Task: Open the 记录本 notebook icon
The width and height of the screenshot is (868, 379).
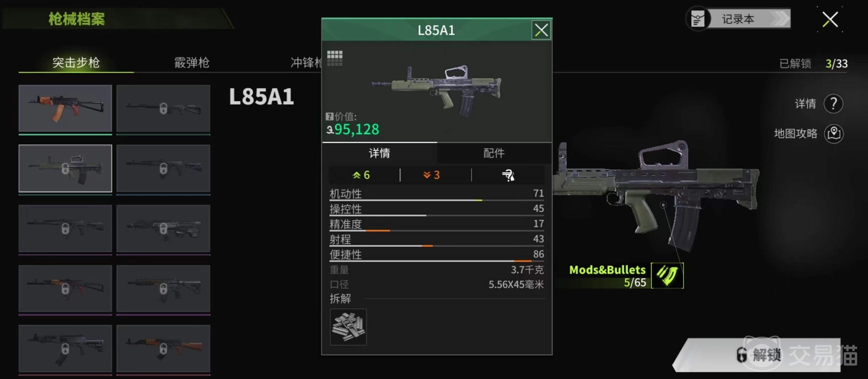Action: click(697, 19)
